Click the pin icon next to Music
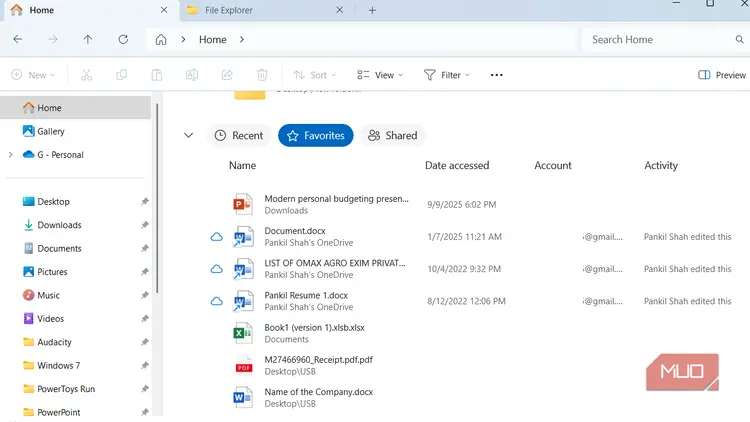 click(144, 295)
